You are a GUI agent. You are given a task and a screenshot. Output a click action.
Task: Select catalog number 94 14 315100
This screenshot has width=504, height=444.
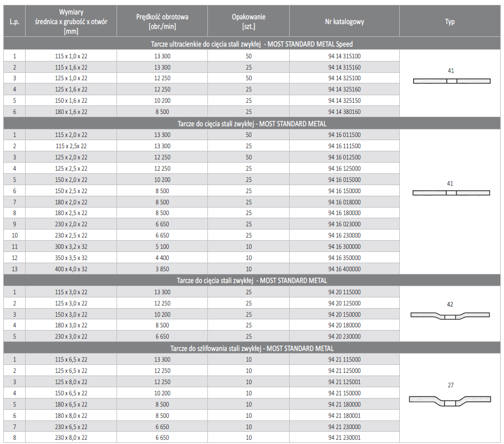pyautogui.click(x=344, y=56)
